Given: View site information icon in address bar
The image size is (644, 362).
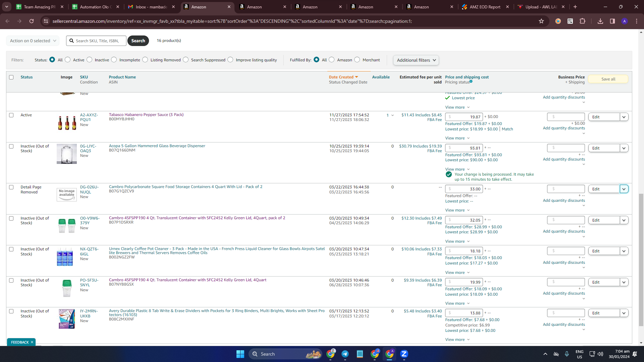Looking at the screenshot, I should [x=46, y=21].
